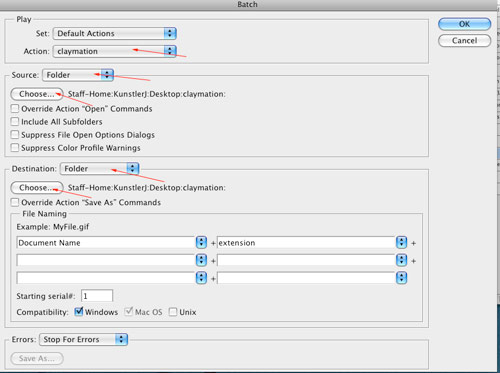Open the Errors dropdown showing Stop For Errors
Viewport: 500px width, 373px height.
[83, 340]
